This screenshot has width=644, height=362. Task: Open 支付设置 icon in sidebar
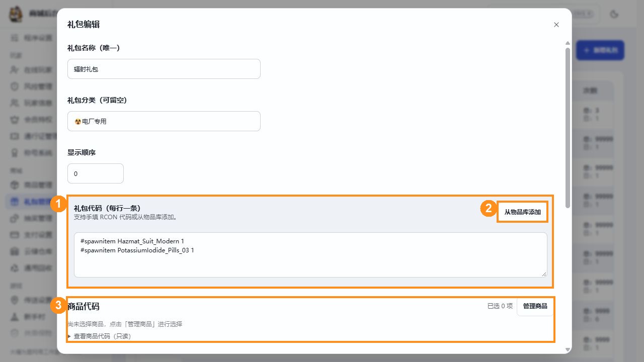(15, 235)
